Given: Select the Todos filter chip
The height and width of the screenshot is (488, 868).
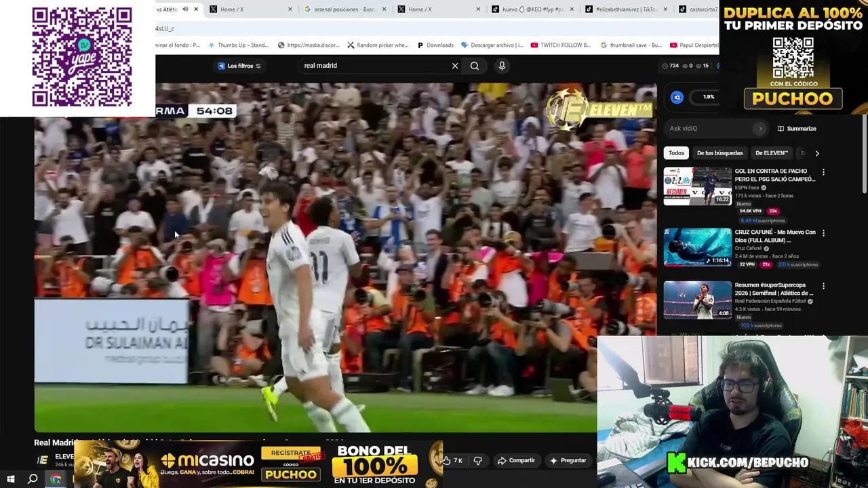Looking at the screenshot, I should [676, 153].
